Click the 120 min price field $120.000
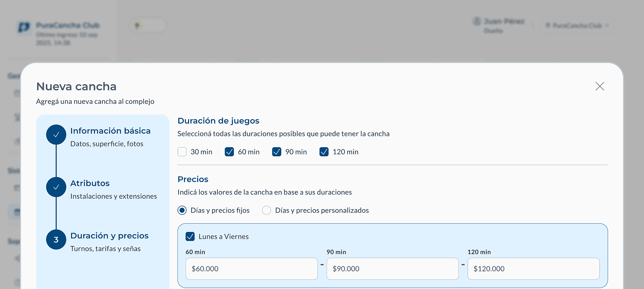 pyautogui.click(x=534, y=269)
